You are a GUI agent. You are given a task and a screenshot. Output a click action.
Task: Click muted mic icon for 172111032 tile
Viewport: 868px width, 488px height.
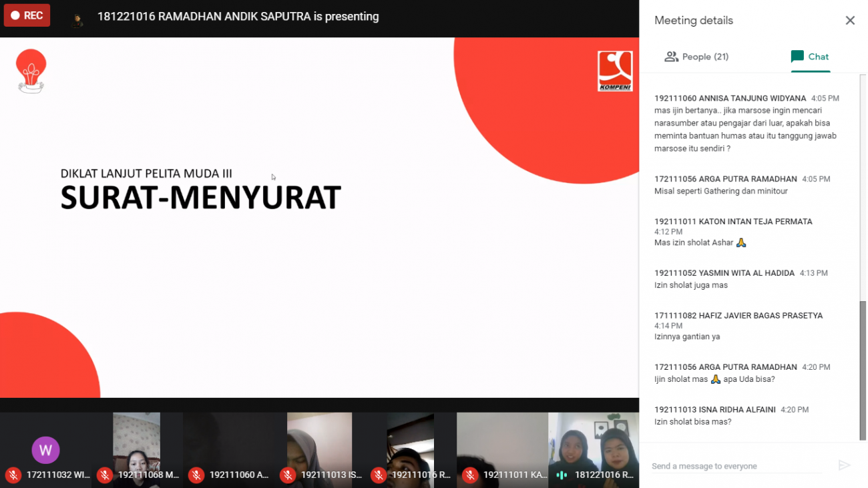(13, 475)
